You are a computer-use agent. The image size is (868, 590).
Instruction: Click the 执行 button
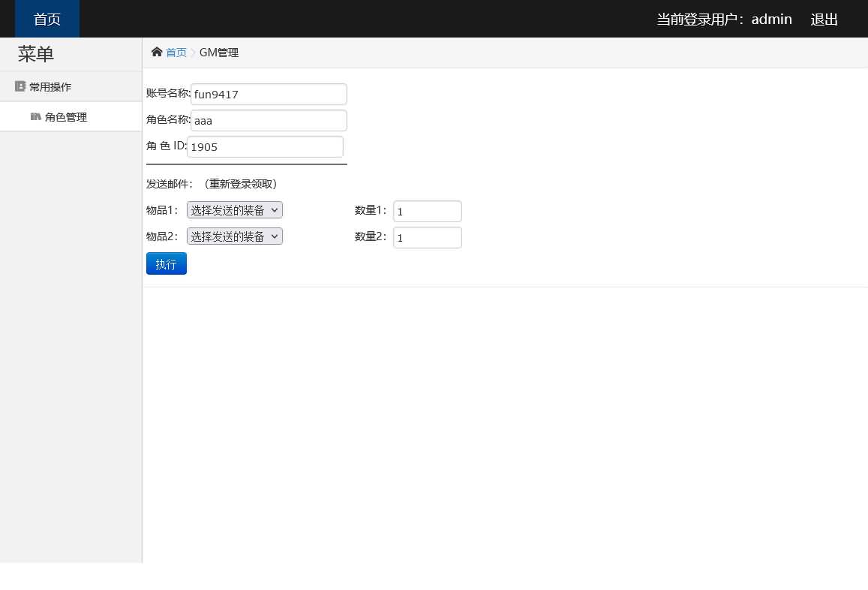tap(166, 263)
